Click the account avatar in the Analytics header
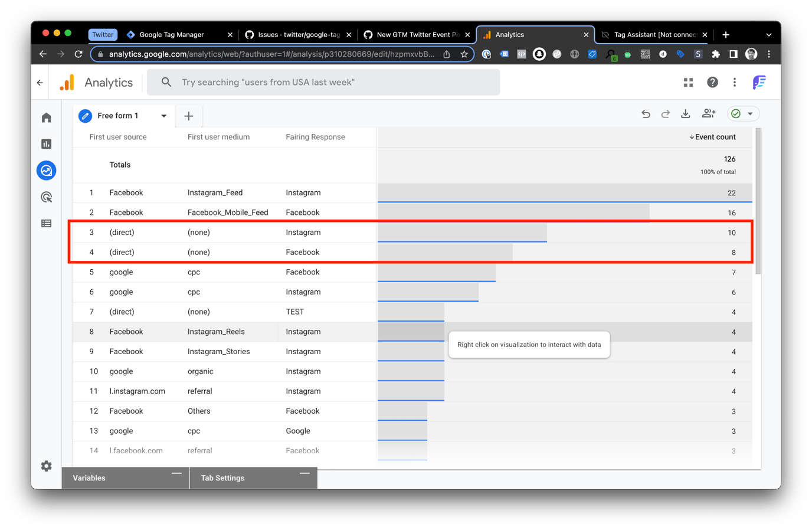The image size is (812, 530). (759, 83)
